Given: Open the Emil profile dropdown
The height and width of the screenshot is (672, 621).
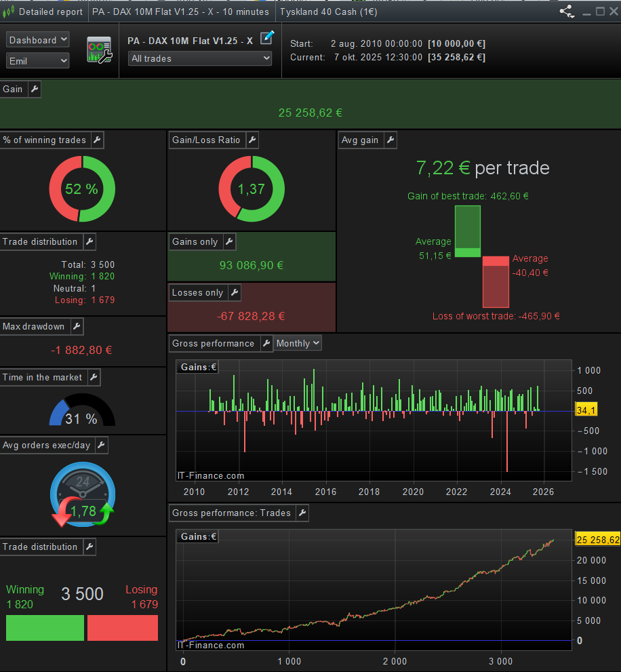Looking at the screenshot, I should point(38,61).
